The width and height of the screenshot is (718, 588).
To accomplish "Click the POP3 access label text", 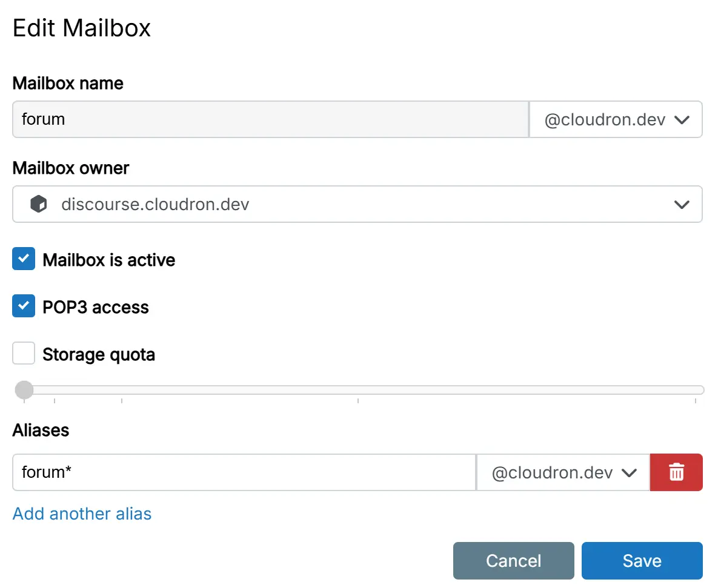I will tap(96, 307).
